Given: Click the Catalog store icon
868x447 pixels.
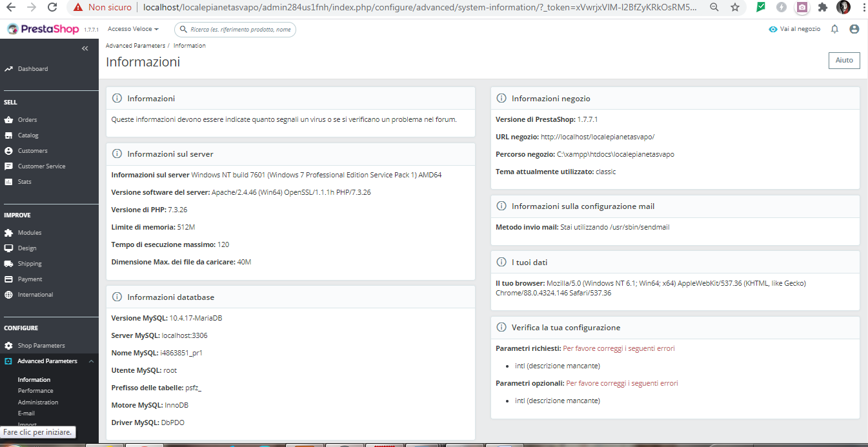Looking at the screenshot, I should tap(8, 135).
